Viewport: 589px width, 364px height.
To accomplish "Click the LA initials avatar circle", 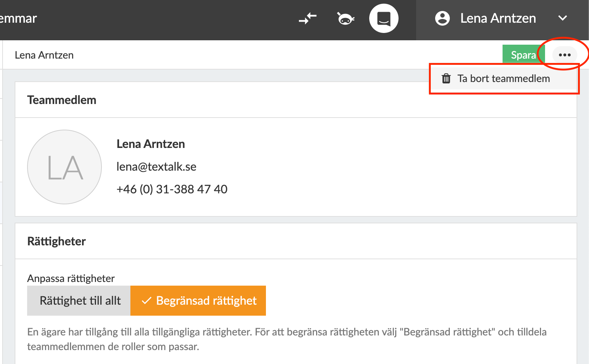I will [64, 167].
